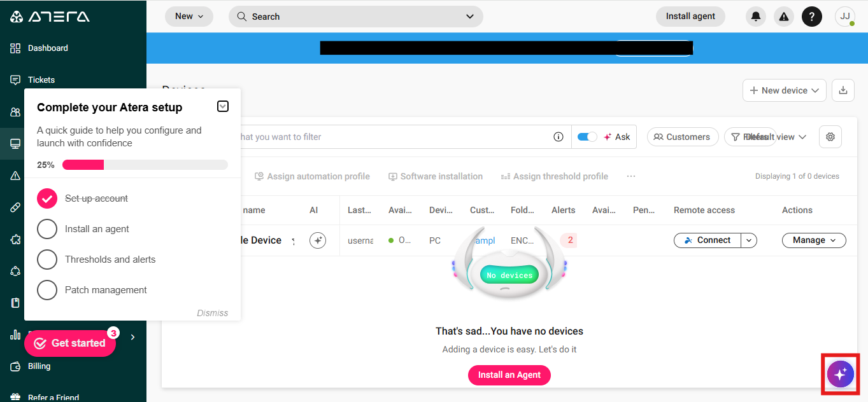Dismiss the setup guide
868x402 pixels.
point(213,313)
